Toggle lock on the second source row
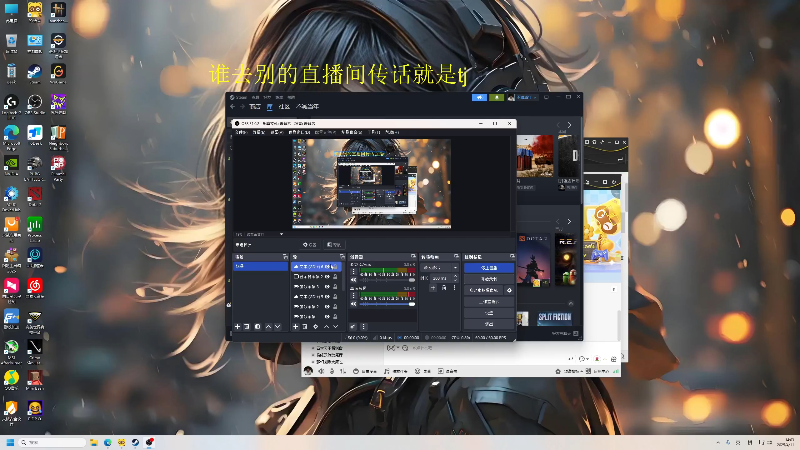The width and height of the screenshot is (800, 450). pyautogui.click(x=335, y=277)
